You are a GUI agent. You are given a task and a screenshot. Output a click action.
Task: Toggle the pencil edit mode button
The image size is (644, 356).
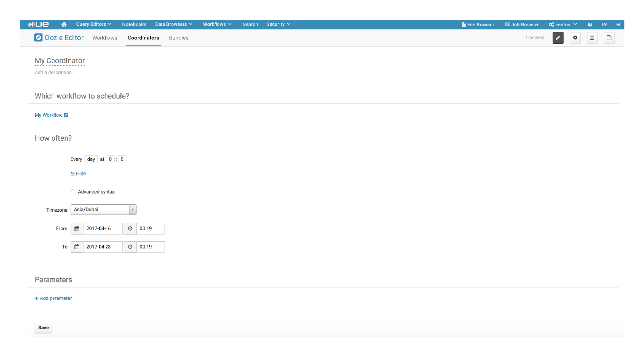click(558, 38)
